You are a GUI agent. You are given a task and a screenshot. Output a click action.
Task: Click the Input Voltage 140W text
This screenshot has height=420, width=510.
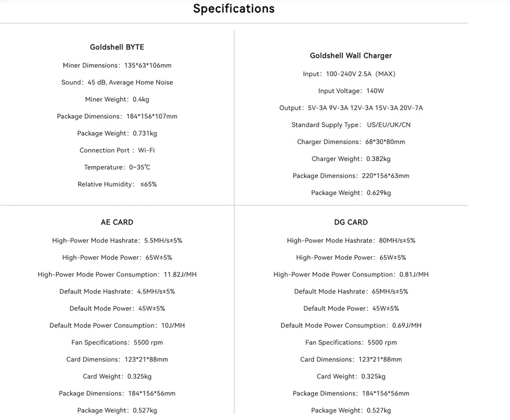[x=351, y=91]
